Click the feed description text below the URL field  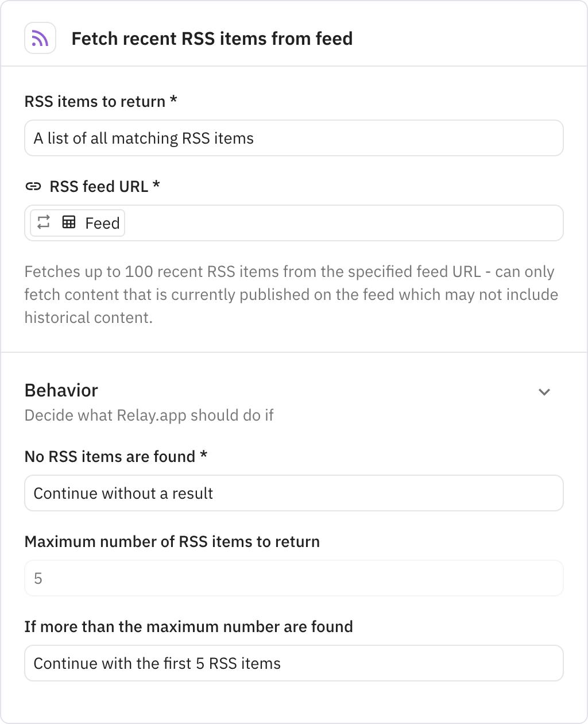[x=290, y=294]
